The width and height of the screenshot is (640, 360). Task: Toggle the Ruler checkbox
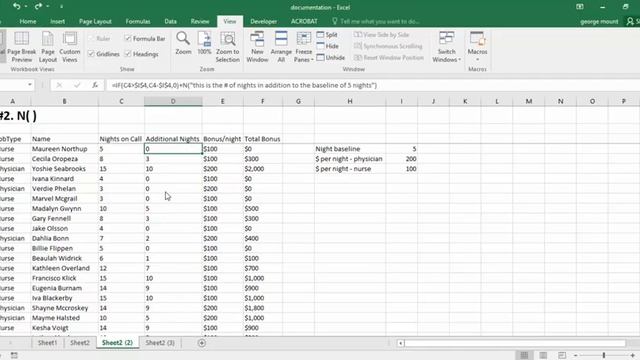click(x=91, y=38)
